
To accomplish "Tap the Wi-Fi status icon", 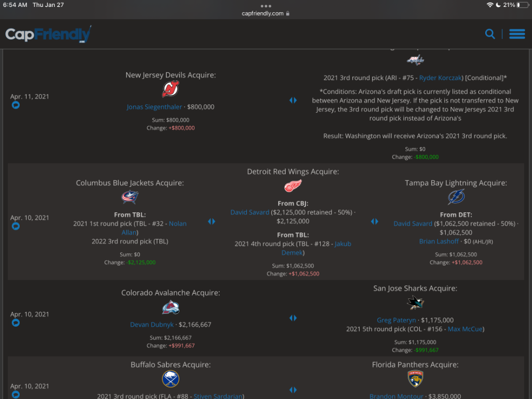I will (489, 5).
